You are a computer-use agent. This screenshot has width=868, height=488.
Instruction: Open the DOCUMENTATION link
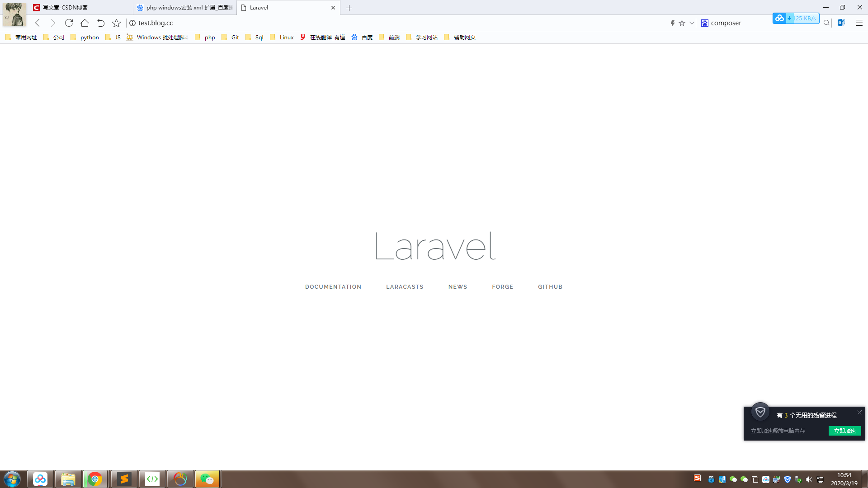point(333,287)
